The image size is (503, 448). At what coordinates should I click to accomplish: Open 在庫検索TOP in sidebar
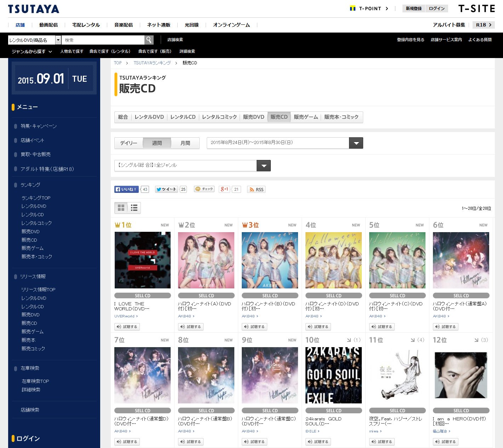35,381
